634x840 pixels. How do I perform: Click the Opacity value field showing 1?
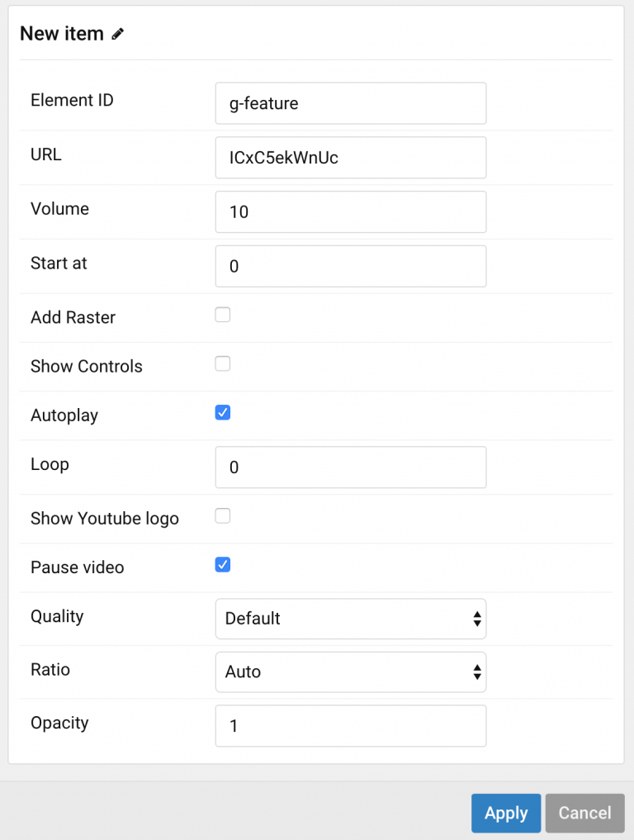coord(350,725)
